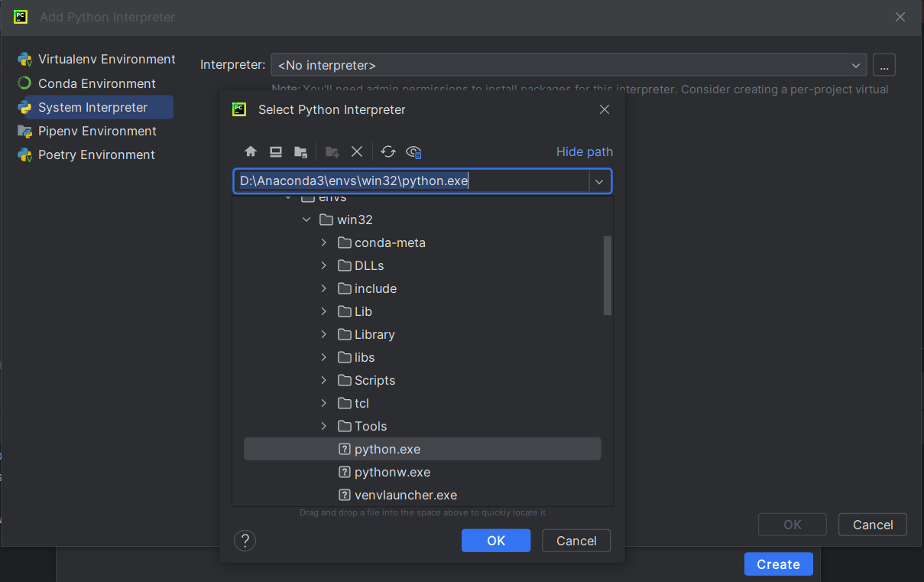Screen dimensions: 924x582
Task: Collapse the win32 folder
Action: [306, 219]
